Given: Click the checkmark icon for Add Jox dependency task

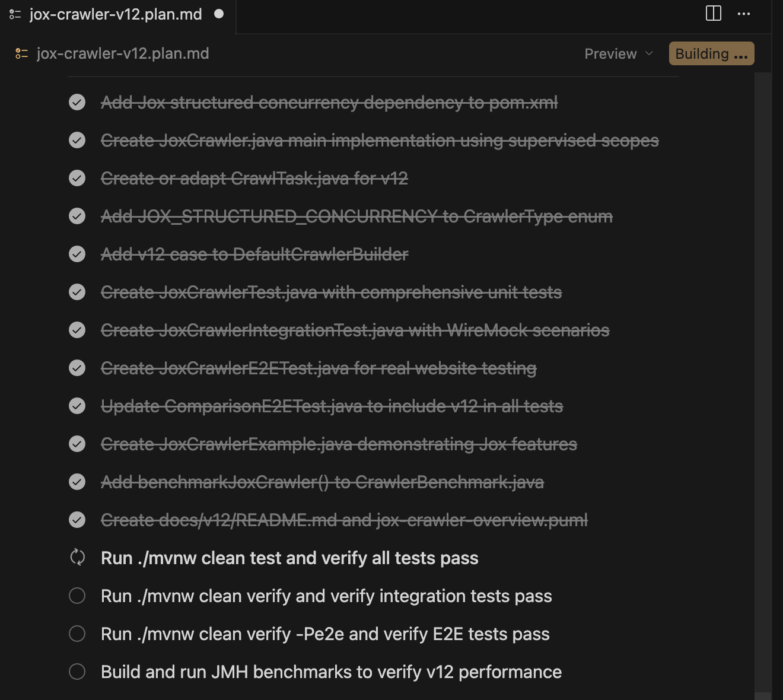Looking at the screenshot, I should pos(77,103).
